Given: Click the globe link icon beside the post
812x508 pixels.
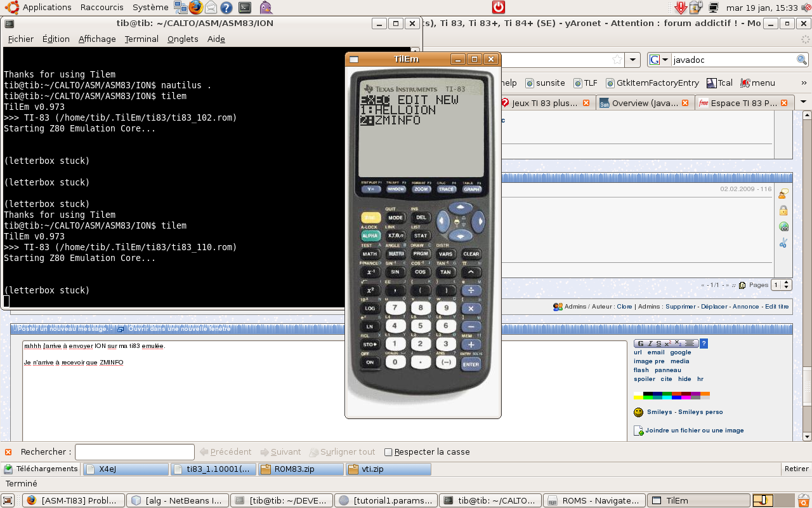Looking at the screenshot, I should pyautogui.click(x=783, y=227).
